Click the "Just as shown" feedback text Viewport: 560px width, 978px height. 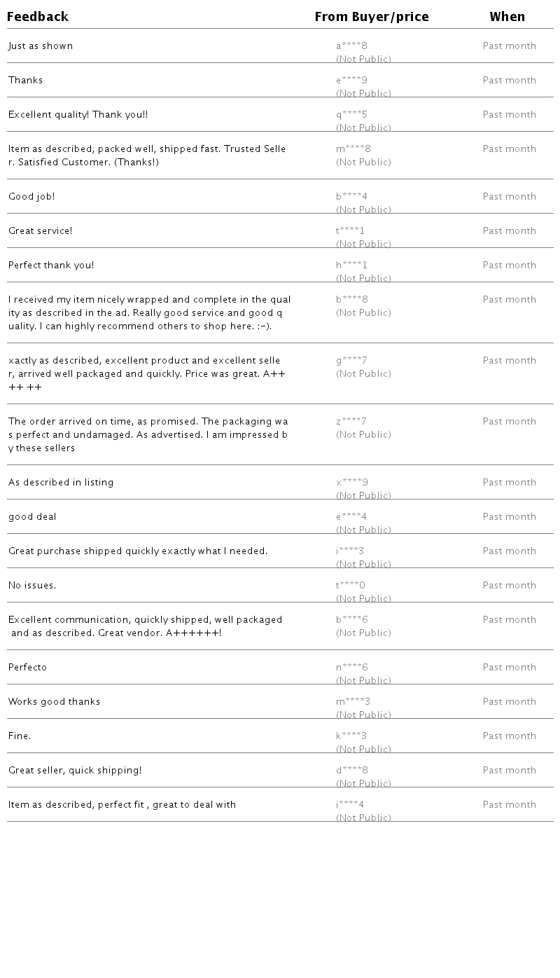tap(41, 46)
